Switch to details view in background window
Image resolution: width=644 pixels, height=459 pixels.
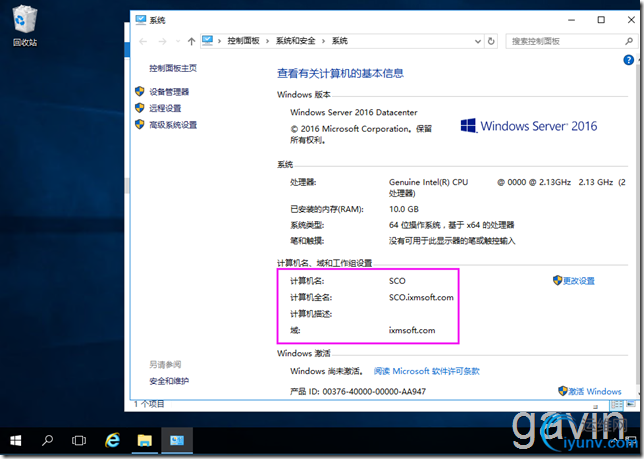pos(616,405)
